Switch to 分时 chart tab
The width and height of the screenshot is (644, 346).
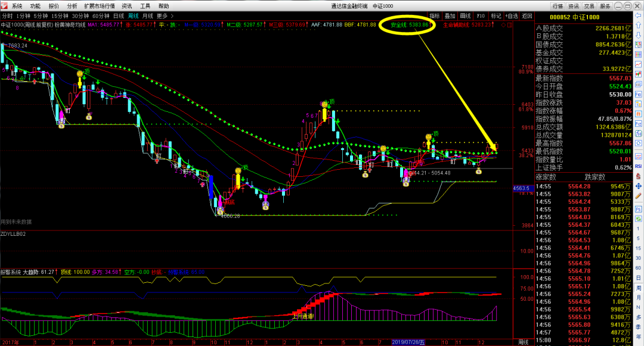[7, 16]
